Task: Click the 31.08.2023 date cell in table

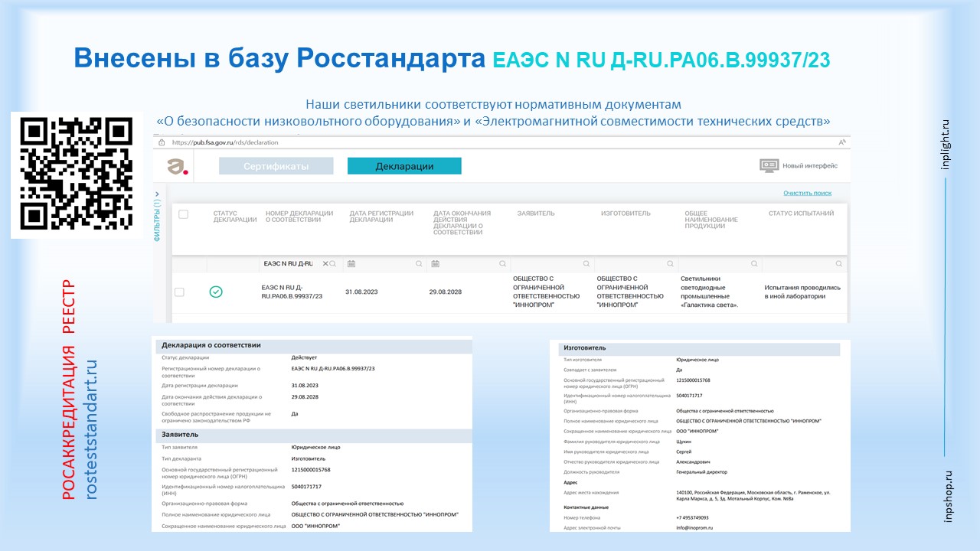Action: point(363,292)
